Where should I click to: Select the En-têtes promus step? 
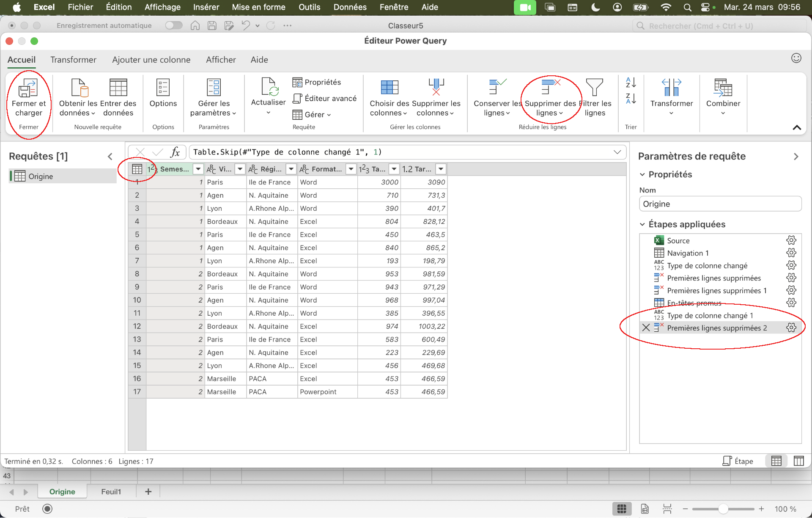(694, 303)
